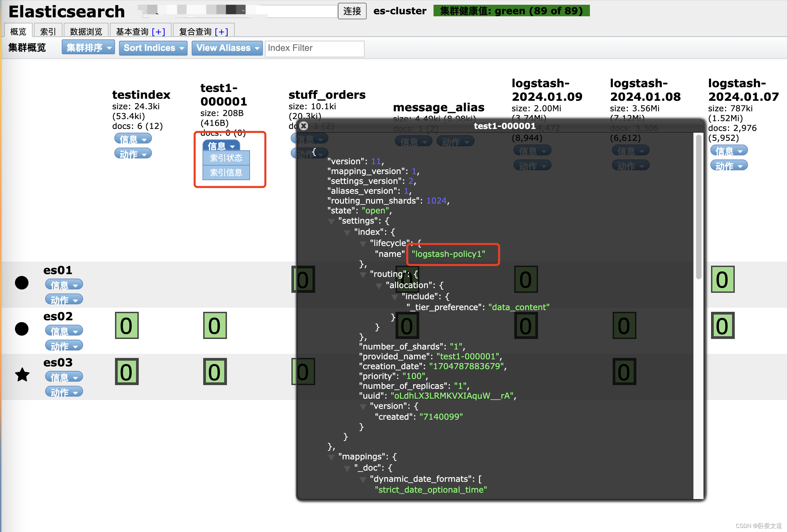Click the green cluster health indicator

[512, 11]
